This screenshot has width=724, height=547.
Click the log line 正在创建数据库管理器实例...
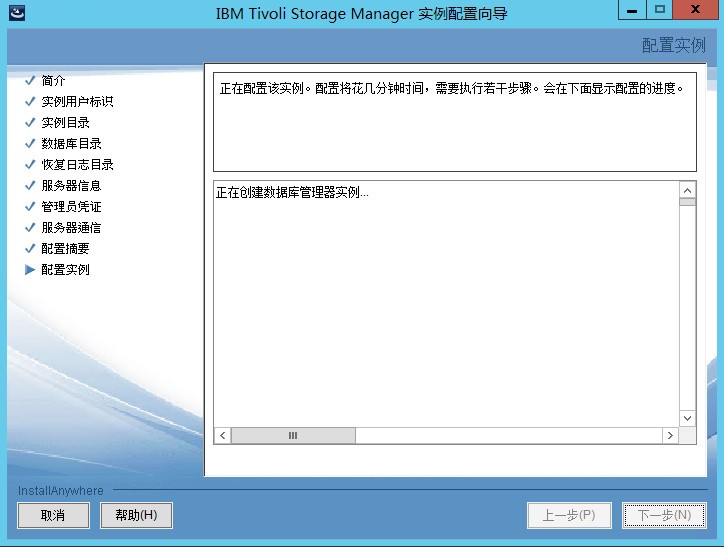click(x=292, y=192)
